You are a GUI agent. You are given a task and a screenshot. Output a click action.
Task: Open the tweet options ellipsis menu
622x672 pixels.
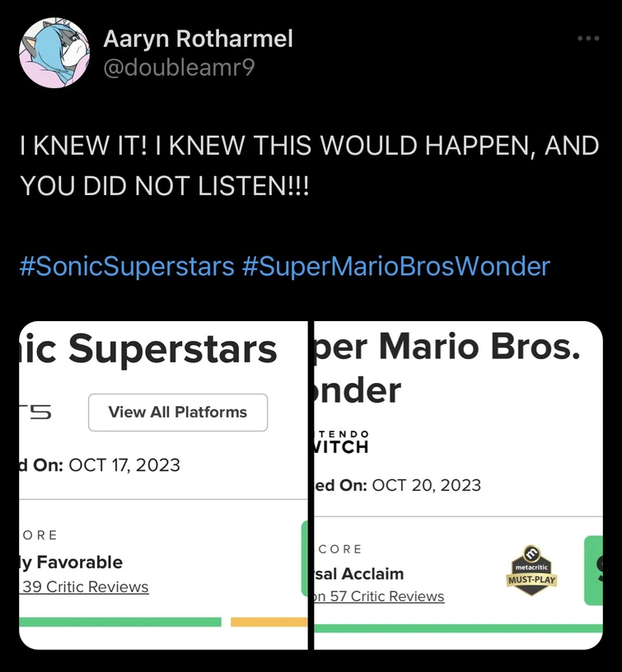pyautogui.click(x=589, y=38)
